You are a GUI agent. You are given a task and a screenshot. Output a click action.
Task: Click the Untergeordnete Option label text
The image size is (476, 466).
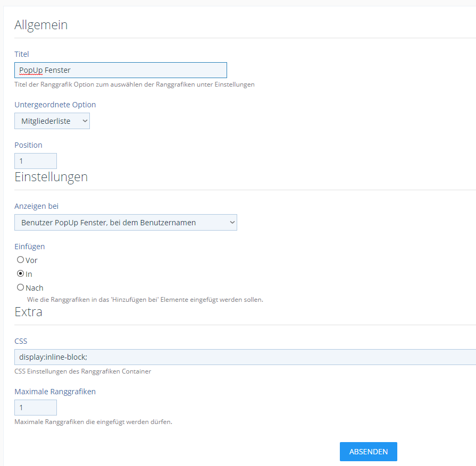[x=55, y=105]
